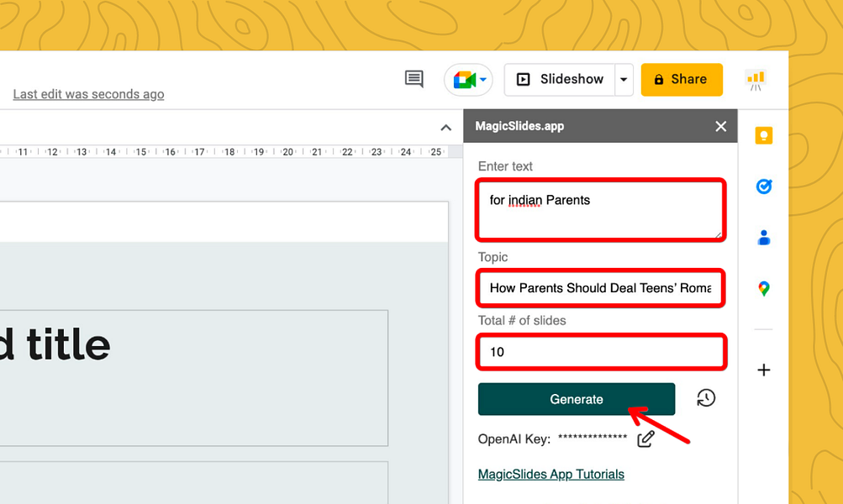Click the 'OpenAI Key:' label
This screenshot has width=843, height=504.
pyautogui.click(x=514, y=439)
